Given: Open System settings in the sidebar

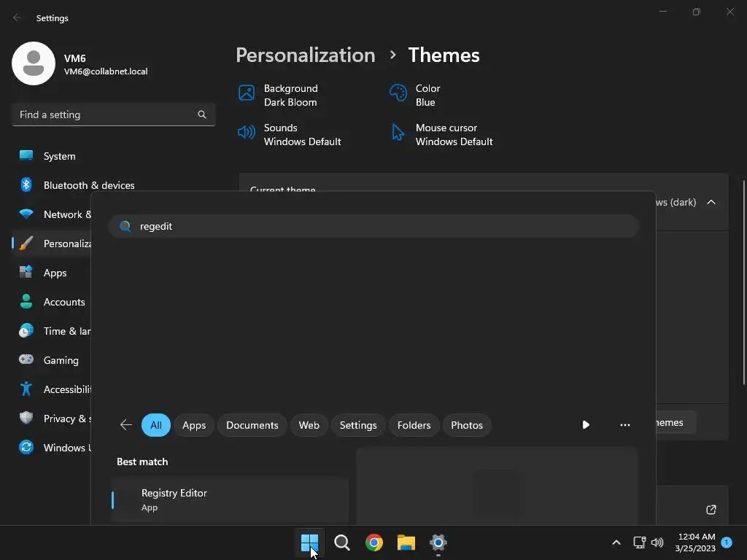Looking at the screenshot, I should [x=59, y=156].
